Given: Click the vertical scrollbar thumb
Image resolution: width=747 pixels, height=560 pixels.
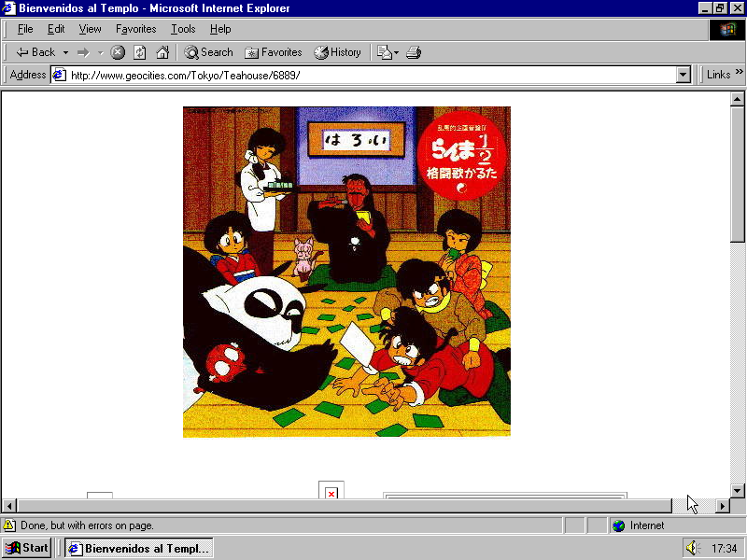Looking at the screenshot, I should click(x=737, y=175).
